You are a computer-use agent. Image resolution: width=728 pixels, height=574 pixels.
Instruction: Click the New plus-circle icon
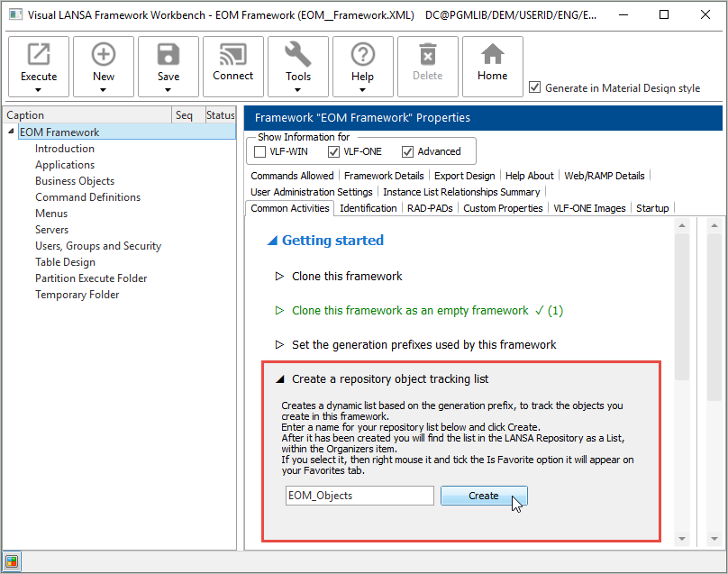click(x=103, y=54)
